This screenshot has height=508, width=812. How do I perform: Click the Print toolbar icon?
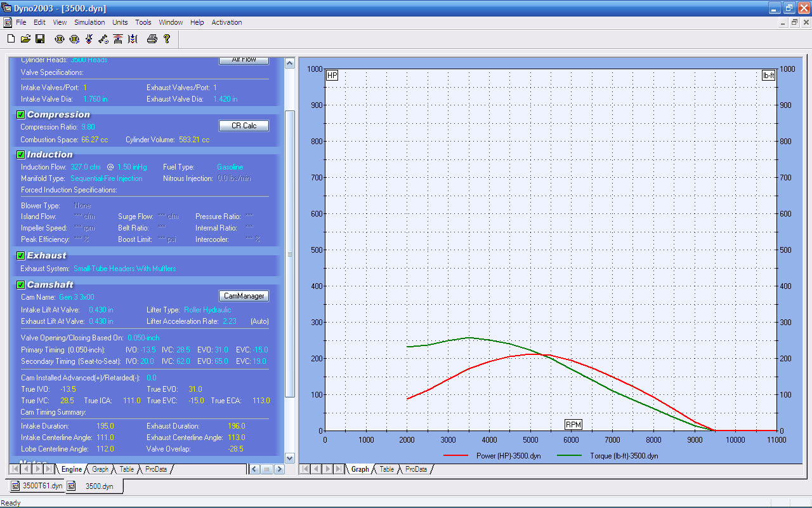[x=152, y=39]
